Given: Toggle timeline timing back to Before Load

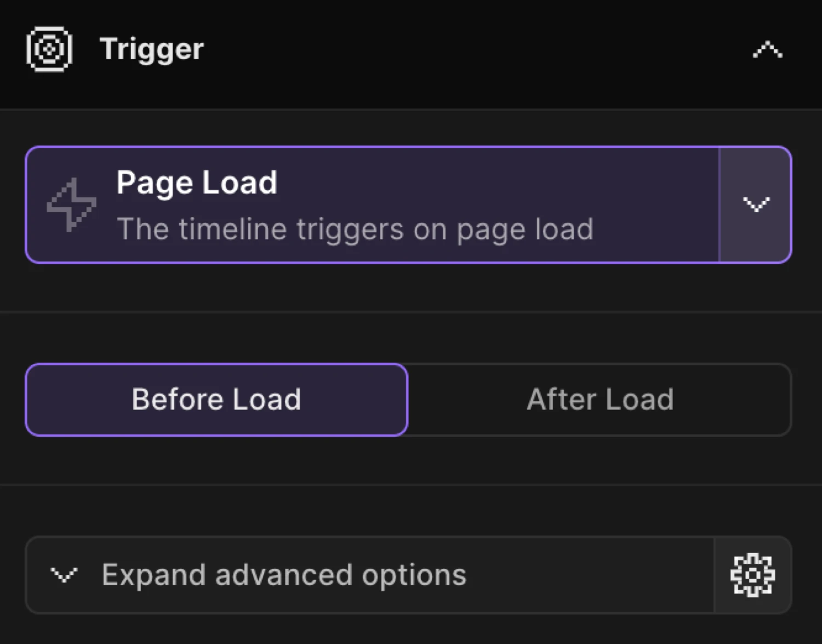Looking at the screenshot, I should pos(216,399).
